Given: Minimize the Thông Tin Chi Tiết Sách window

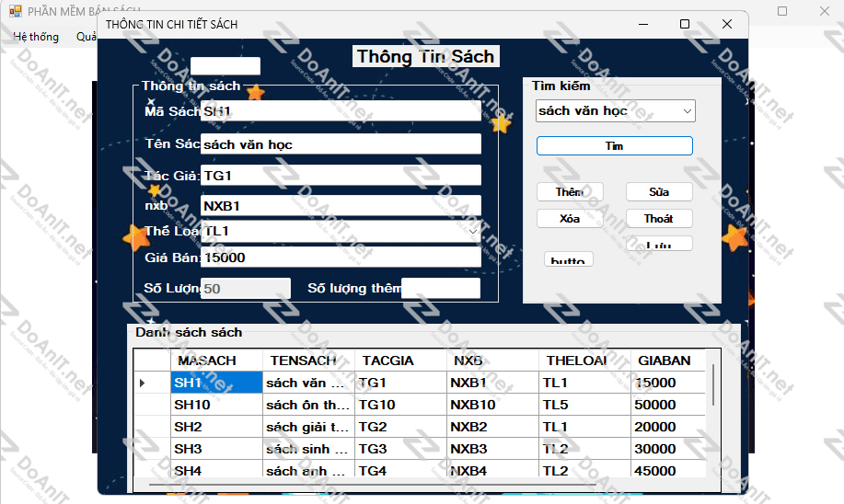Looking at the screenshot, I should coord(643,24).
